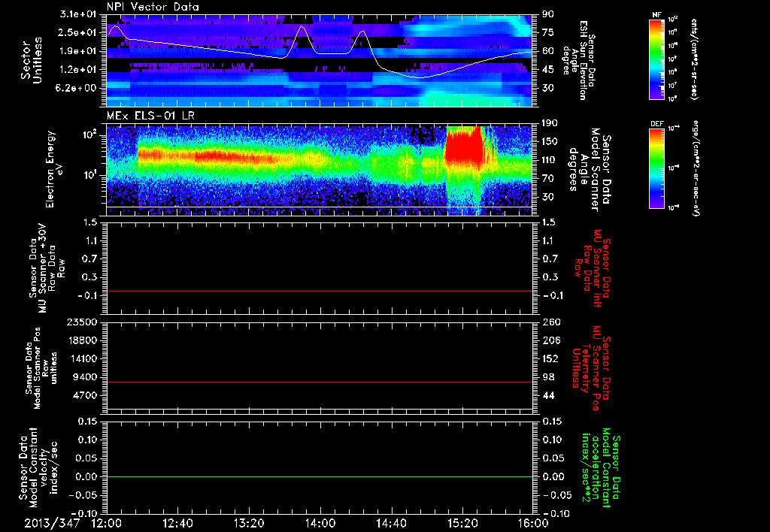Image resolution: width=770 pixels, height=532 pixels.
Task: Click the 'MU Scanner +30V Raw Data' axis label
Action: (47, 268)
